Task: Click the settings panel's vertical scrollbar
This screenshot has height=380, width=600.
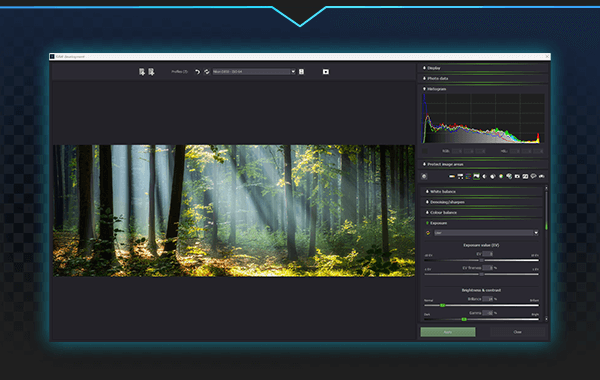Action: tap(546, 253)
